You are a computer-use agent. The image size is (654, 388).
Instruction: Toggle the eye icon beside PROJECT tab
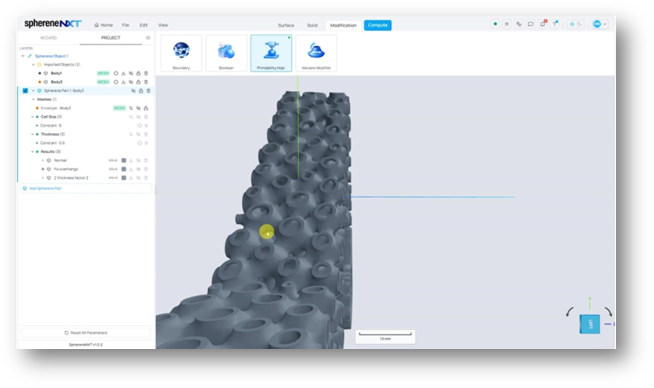point(148,38)
